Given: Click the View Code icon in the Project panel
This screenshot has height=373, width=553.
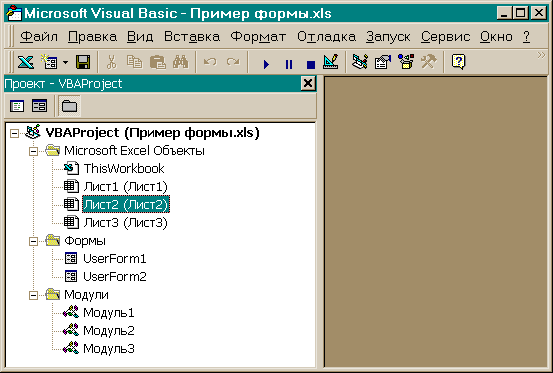Looking at the screenshot, I should click(17, 106).
